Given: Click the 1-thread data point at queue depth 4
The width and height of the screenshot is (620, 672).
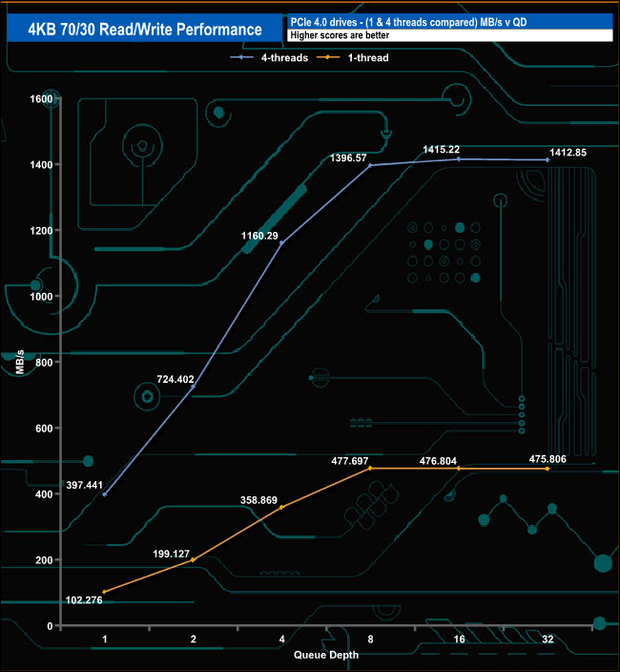Looking at the screenshot, I should point(281,508).
